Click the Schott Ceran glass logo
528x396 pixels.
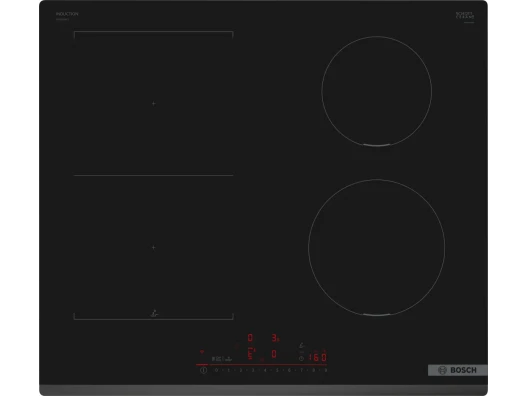click(465, 16)
